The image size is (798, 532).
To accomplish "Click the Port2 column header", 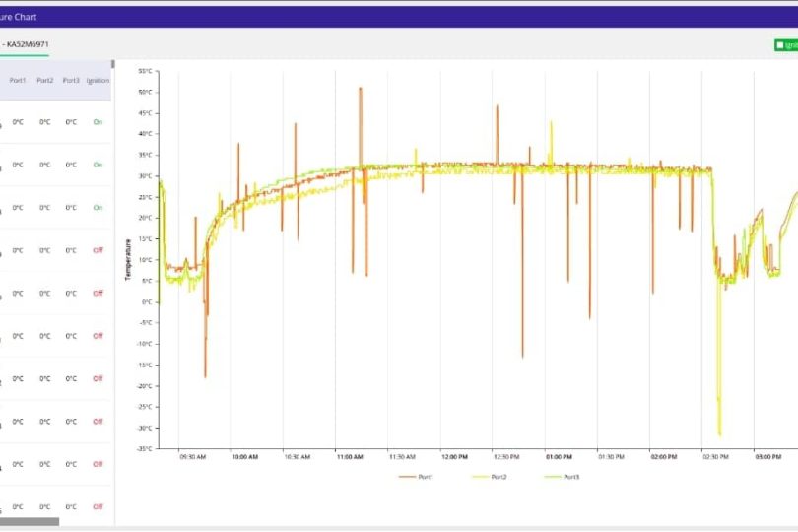I will coord(44,80).
